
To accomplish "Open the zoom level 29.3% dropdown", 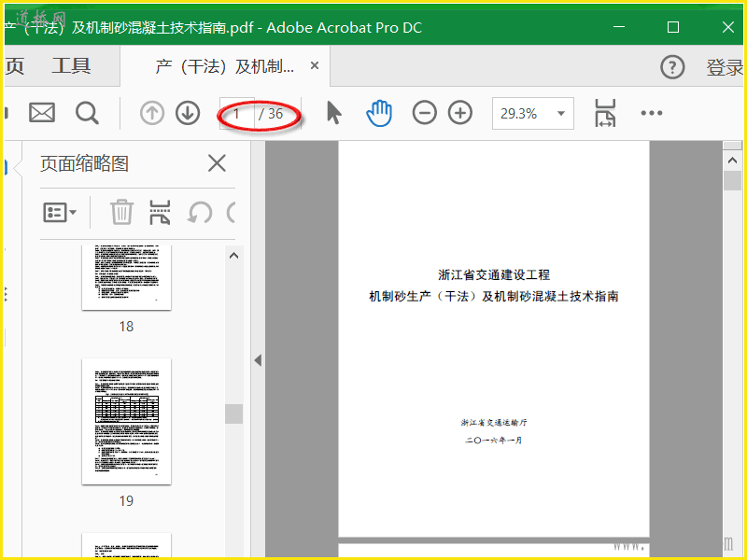I will coord(532,113).
